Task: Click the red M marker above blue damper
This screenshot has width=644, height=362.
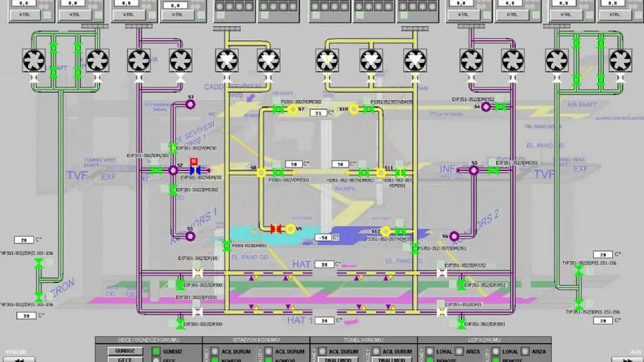Action: (193, 161)
